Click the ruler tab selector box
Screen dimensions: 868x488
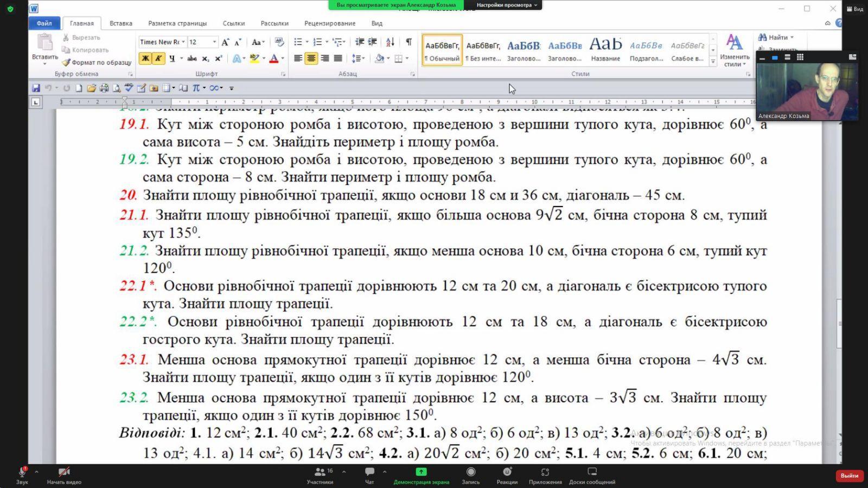point(36,102)
